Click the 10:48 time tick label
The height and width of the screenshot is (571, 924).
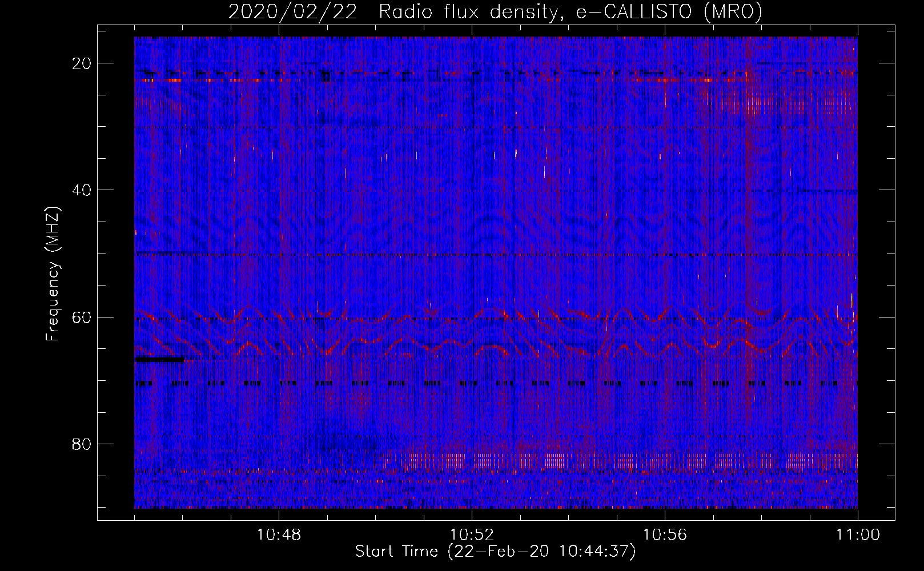(279, 535)
